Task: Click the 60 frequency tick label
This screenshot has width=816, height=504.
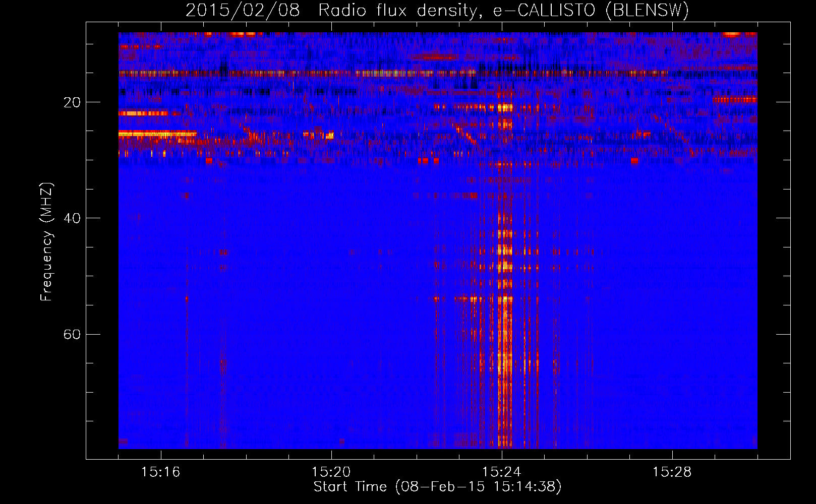Action: tap(72, 335)
